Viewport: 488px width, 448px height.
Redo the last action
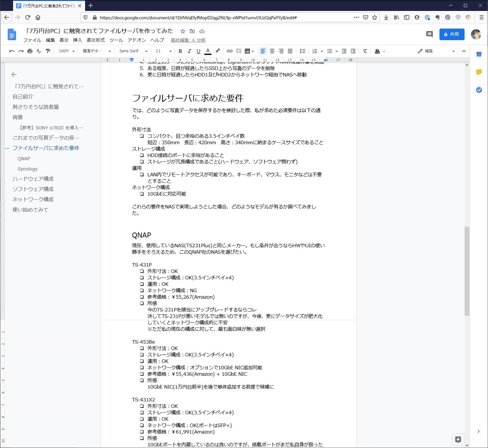coord(21,51)
